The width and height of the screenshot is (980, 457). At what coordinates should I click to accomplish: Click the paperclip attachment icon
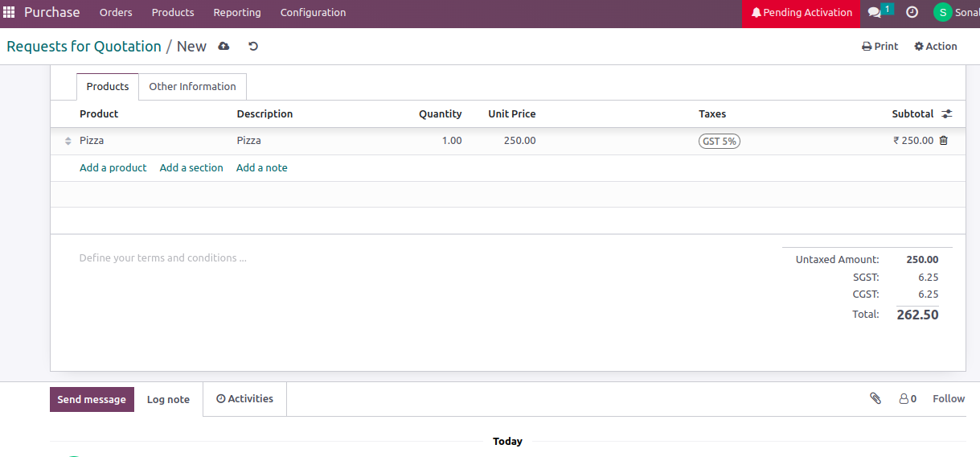[875, 398]
